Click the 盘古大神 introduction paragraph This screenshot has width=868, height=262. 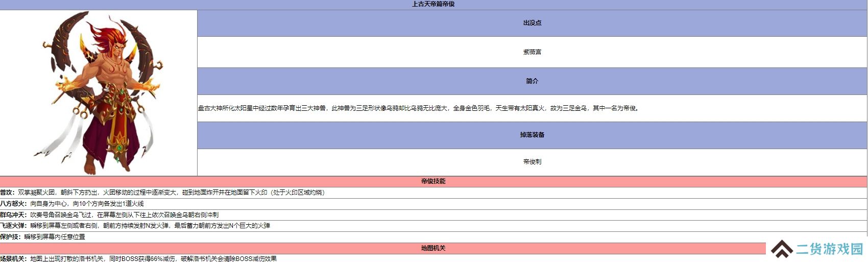coord(419,108)
